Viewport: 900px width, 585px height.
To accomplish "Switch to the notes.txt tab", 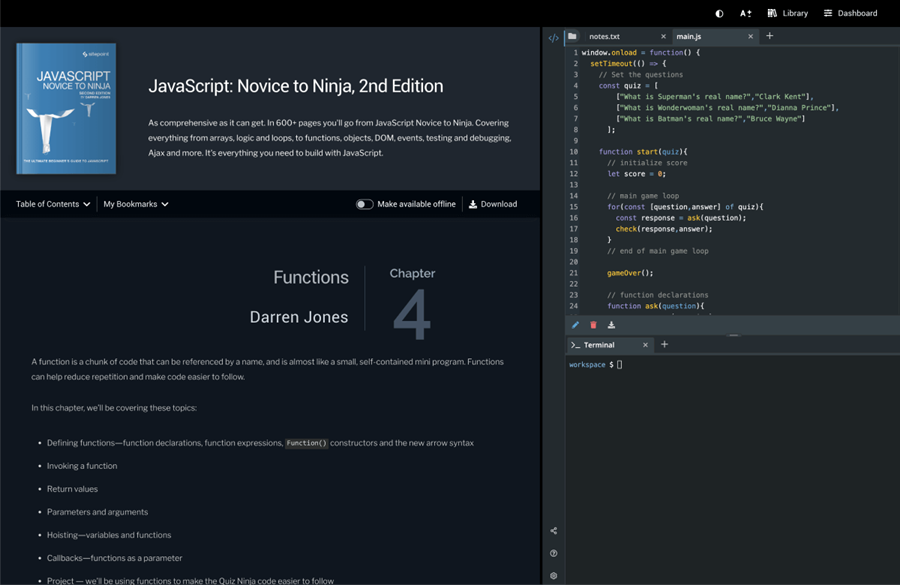I will (x=605, y=37).
